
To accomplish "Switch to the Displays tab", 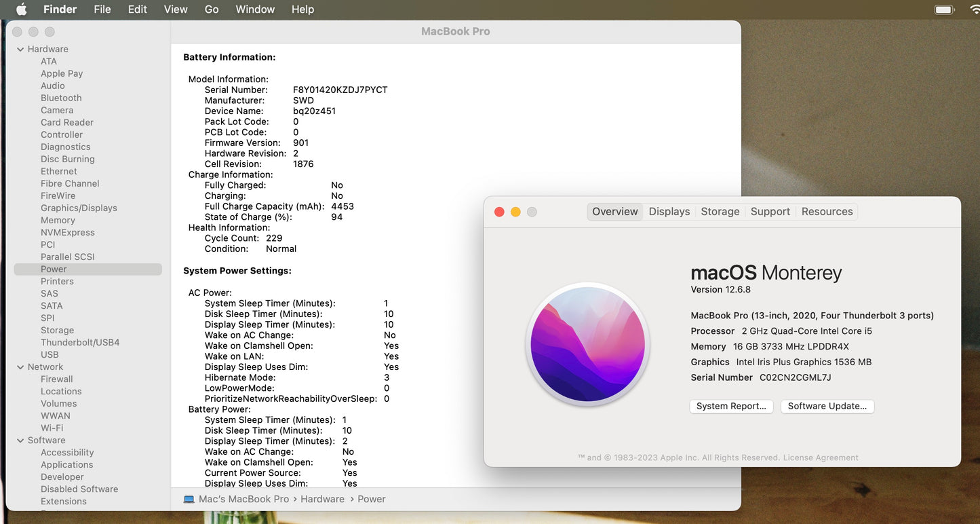I will (x=669, y=212).
